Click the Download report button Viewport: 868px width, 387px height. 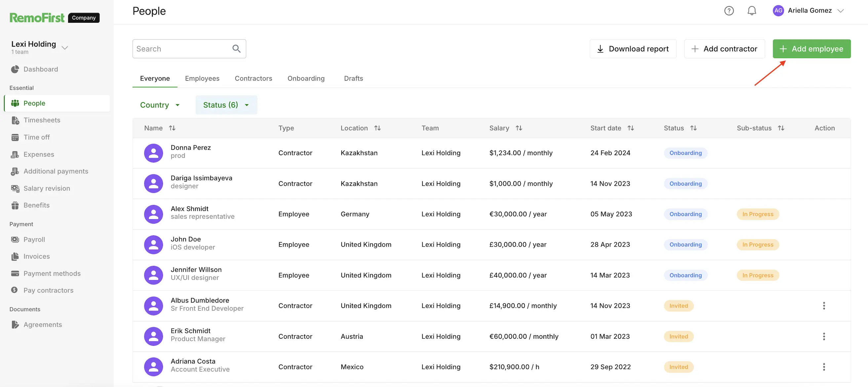click(x=633, y=49)
